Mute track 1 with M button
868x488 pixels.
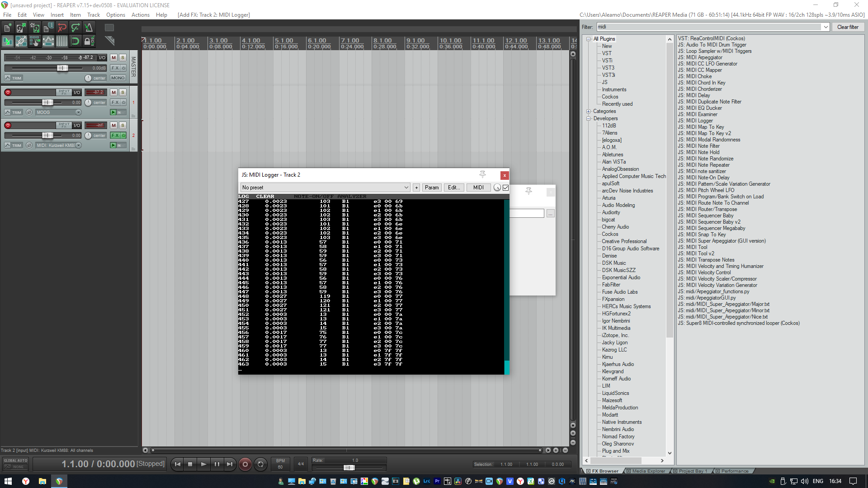114,92
